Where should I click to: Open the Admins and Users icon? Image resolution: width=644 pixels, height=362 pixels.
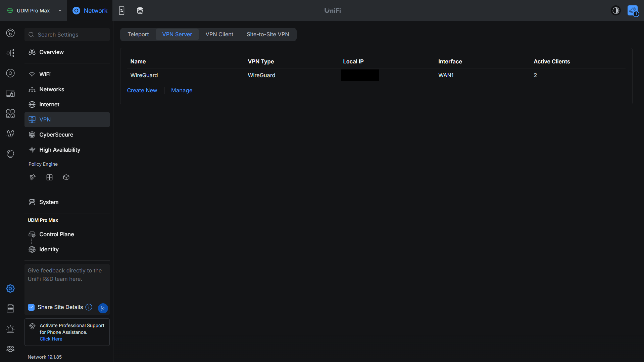(x=10, y=349)
